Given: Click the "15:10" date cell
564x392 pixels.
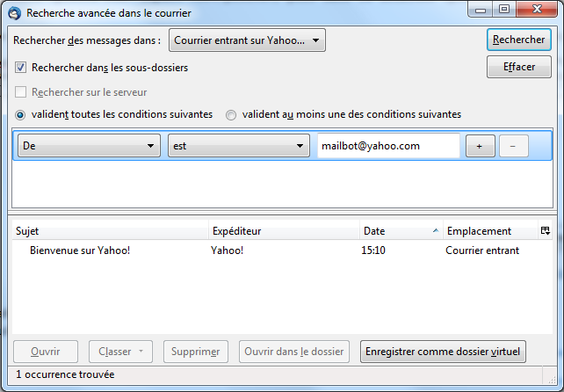Looking at the screenshot, I should (x=373, y=250).
